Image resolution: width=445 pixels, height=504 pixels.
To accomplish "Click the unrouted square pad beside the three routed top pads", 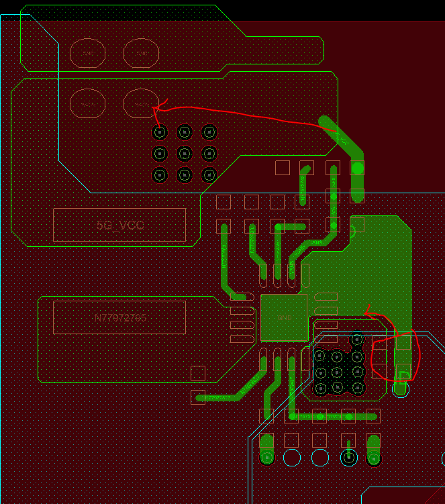I will pos(283,168).
